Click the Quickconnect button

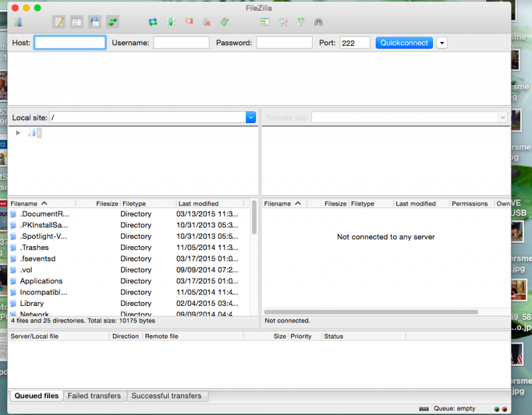point(404,43)
